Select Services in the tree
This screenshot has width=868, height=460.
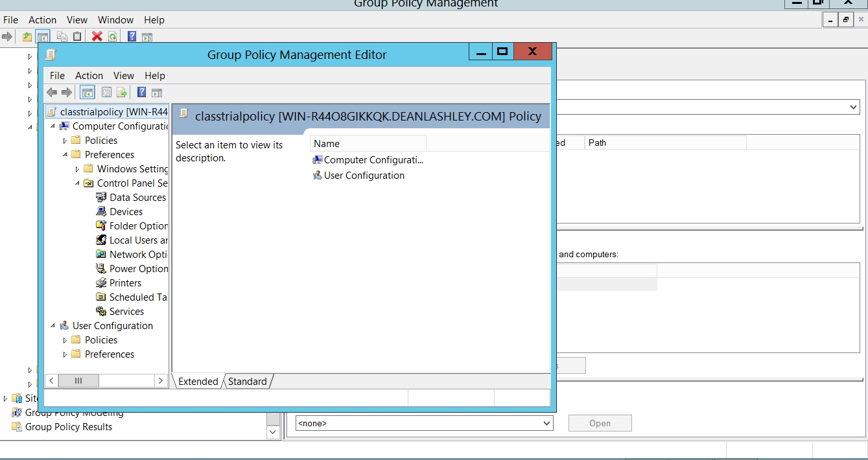[126, 312]
